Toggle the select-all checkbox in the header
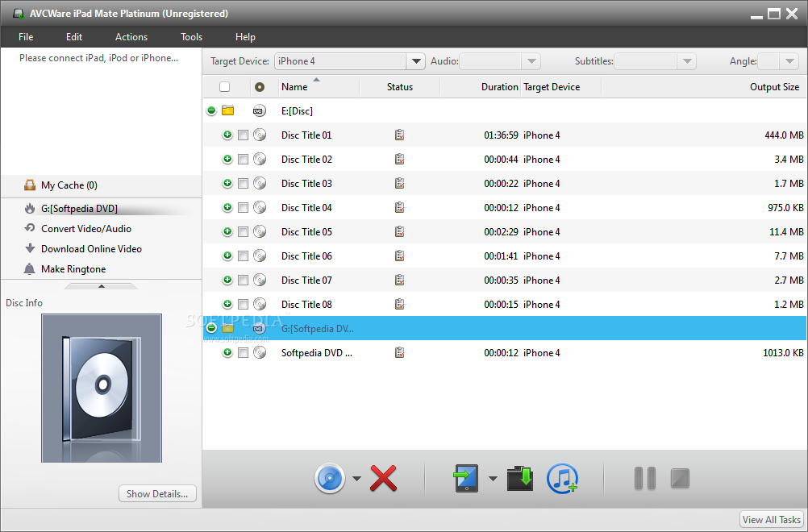The height and width of the screenshot is (532, 808). tap(225, 87)
